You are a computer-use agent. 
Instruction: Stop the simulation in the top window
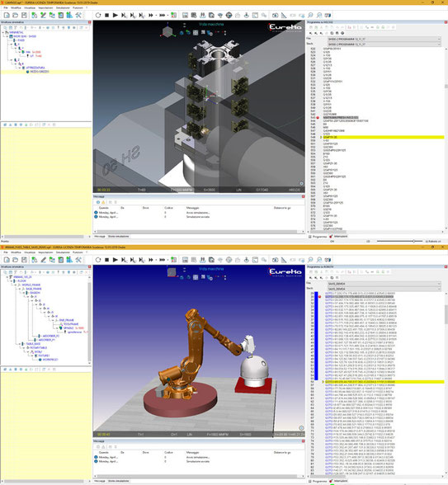[x=106, y=15]
